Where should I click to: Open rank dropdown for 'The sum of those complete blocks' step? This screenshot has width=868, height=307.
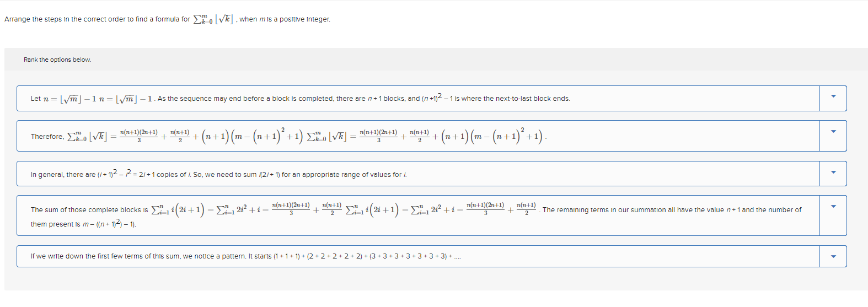click(833, 216)
